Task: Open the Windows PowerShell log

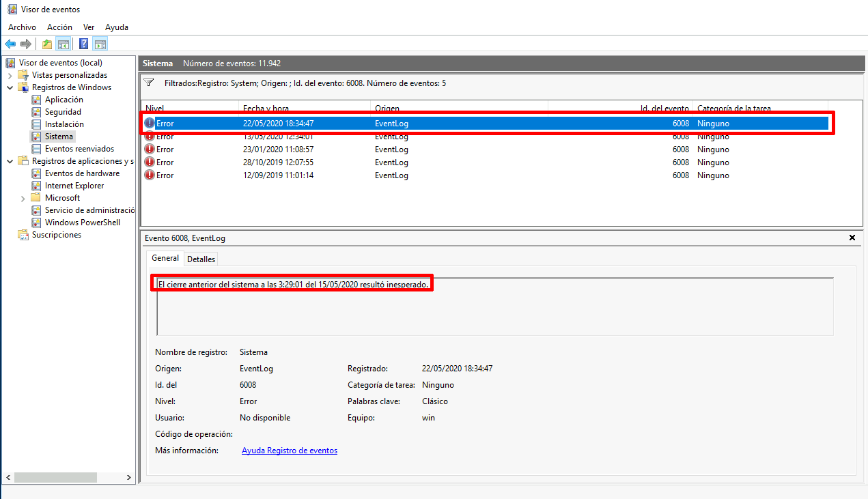Action: pyautogui.click(x=82, y=223)
